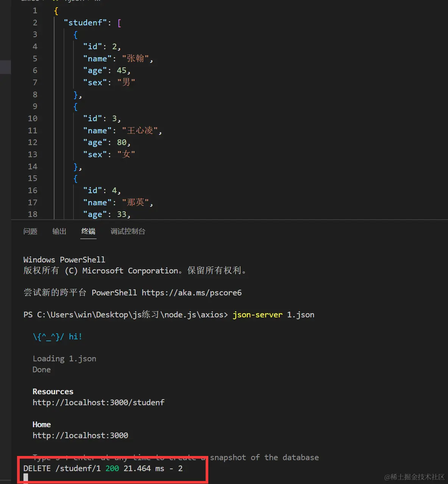Select the 终端 panel tab
The width and height of the screenshot is (448, 484).
tap(88, 231)
